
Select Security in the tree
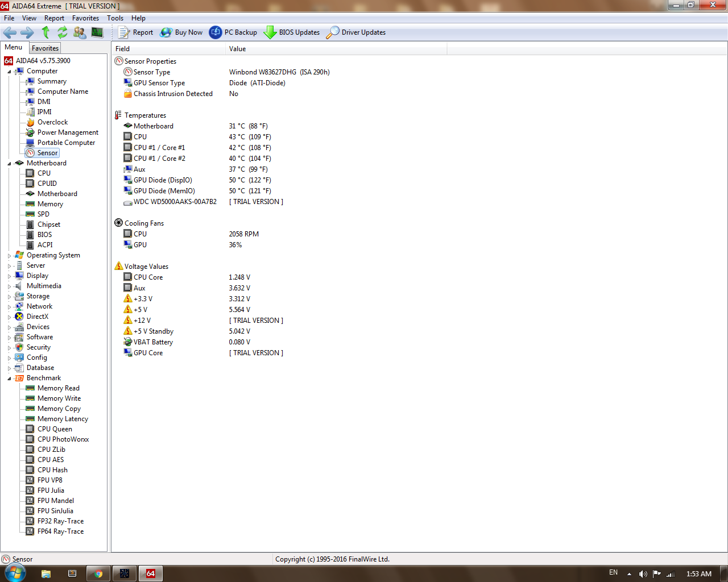[39, 347]
